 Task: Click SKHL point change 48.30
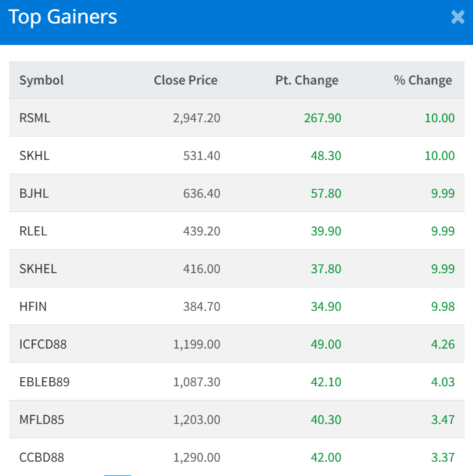tap(326, 155)
